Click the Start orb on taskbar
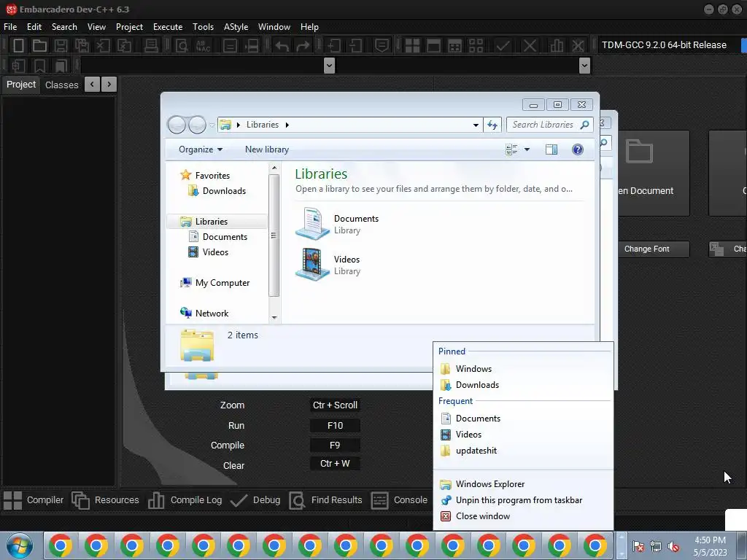Viewport: 747px width, 560px height. coord(20,545)
